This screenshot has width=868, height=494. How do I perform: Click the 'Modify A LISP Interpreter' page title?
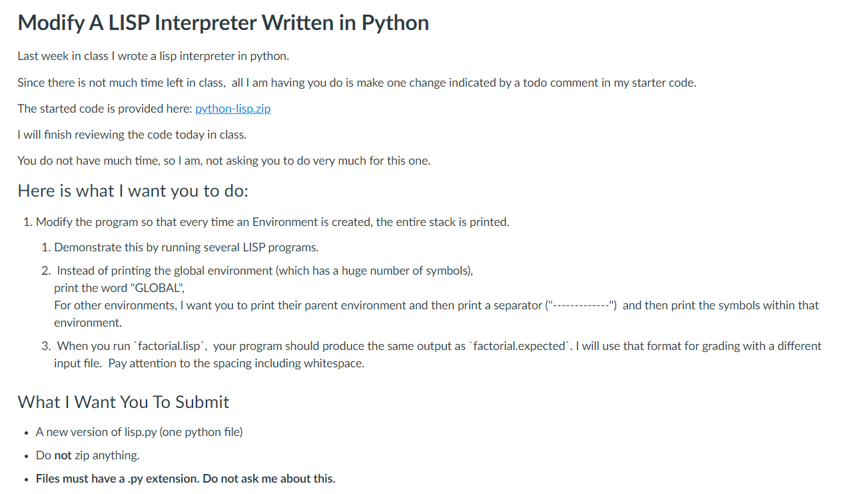223,23
